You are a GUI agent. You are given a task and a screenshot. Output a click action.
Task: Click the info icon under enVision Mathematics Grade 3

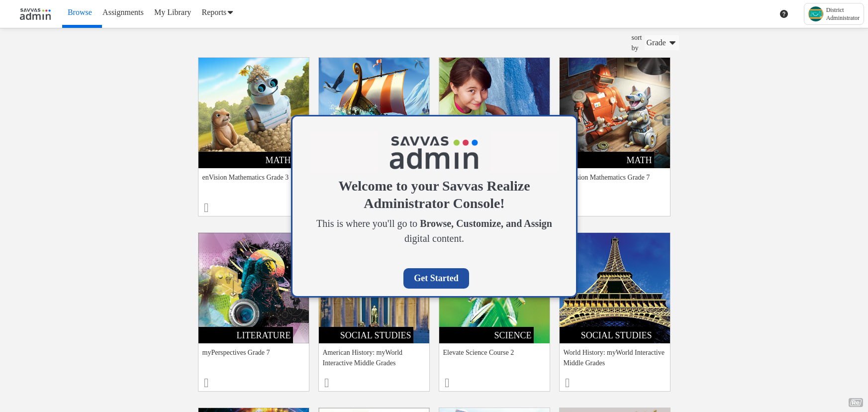(x=206, y=207)
